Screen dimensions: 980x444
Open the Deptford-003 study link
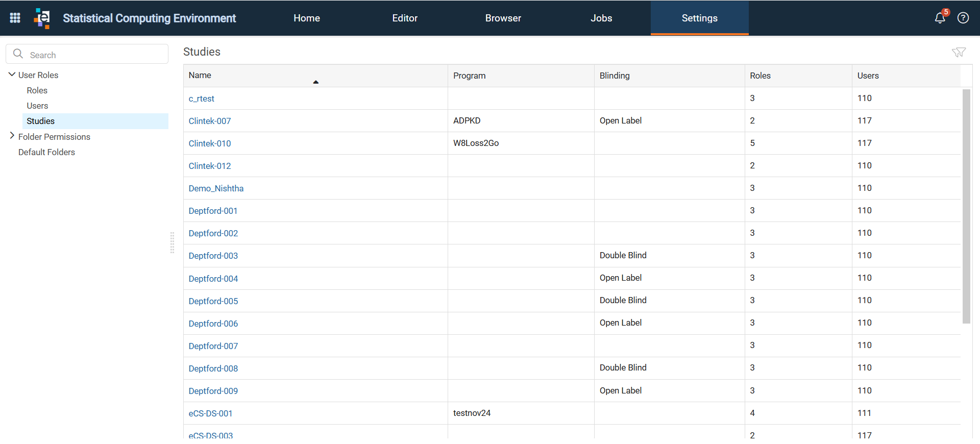click(213, 256)
